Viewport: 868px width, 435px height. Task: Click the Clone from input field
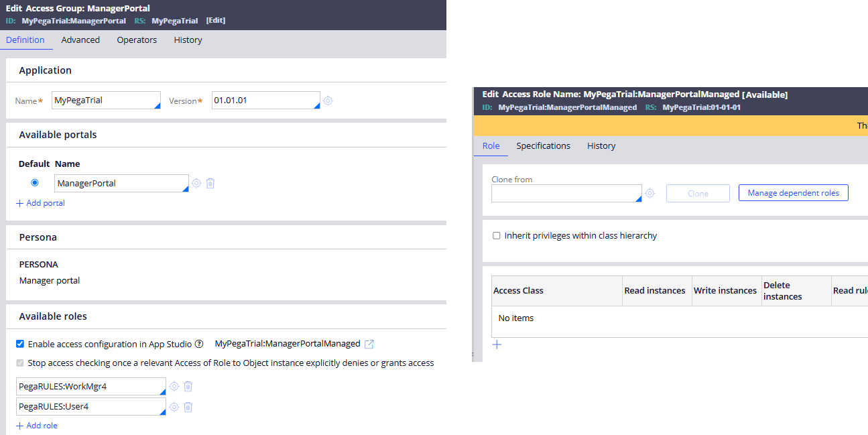click(x=566, y=193)
